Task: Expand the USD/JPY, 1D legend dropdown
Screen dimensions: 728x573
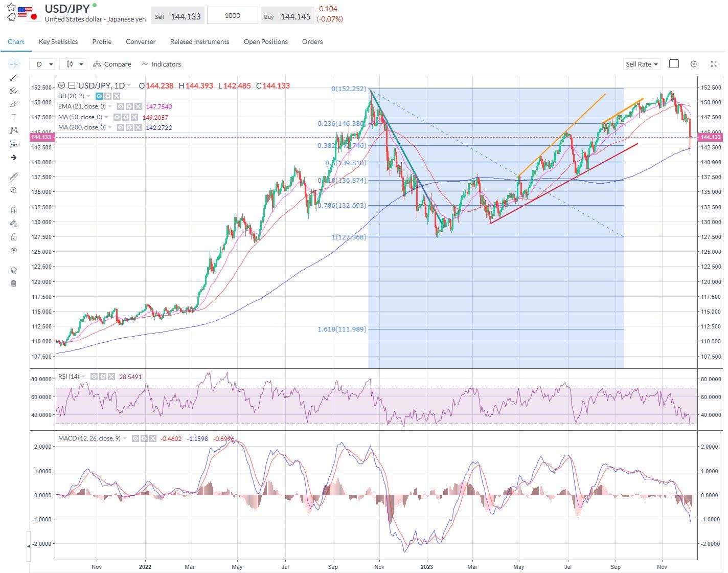Action: pos(129,86)
